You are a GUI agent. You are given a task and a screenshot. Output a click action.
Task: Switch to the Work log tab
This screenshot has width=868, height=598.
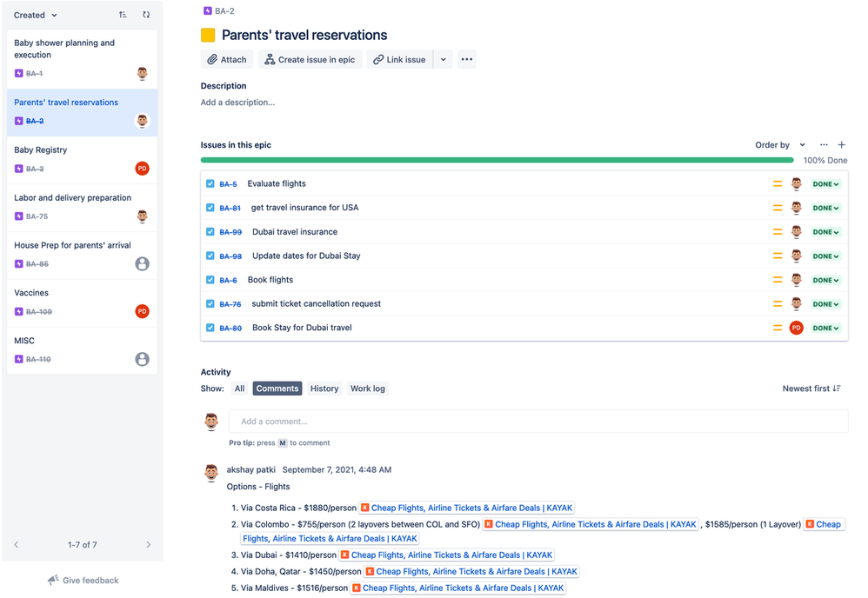click(368, 389)
